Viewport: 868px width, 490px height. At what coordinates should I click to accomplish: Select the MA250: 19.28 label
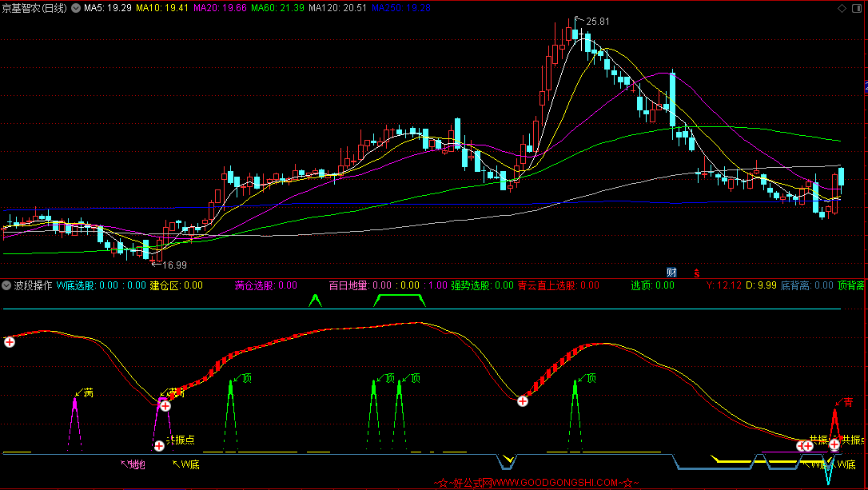click(x=401, y=8)
